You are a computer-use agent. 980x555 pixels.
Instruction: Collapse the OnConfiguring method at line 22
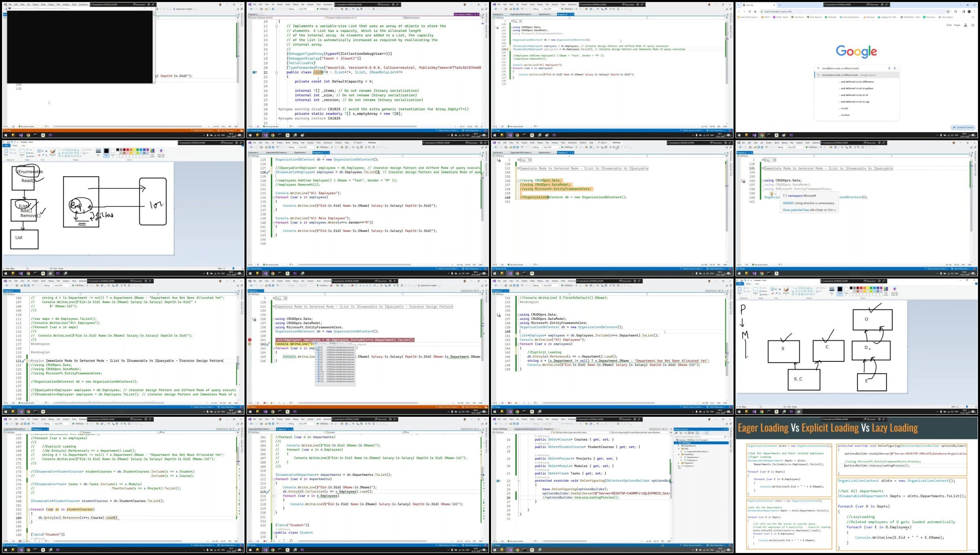tap(518, 481)
